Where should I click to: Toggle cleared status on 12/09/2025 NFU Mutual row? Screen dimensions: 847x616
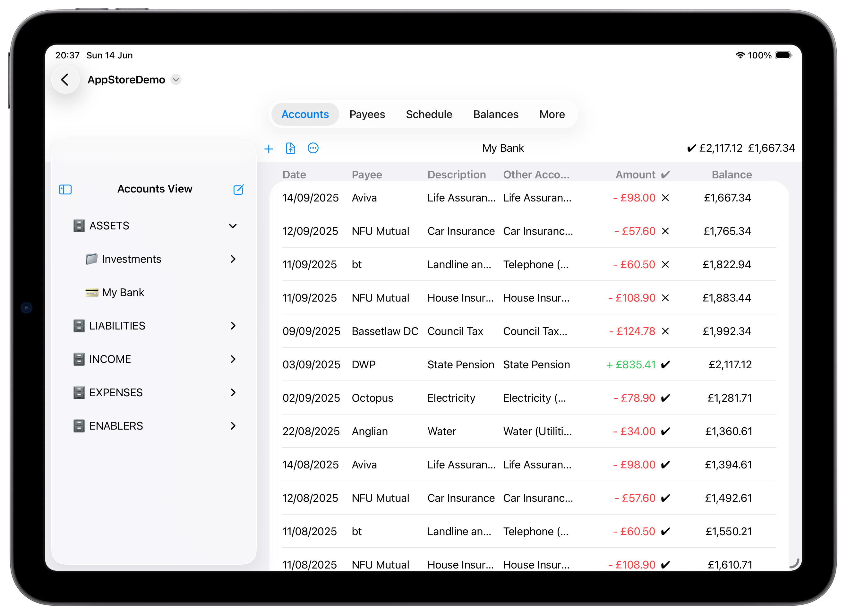pos(665,231)
